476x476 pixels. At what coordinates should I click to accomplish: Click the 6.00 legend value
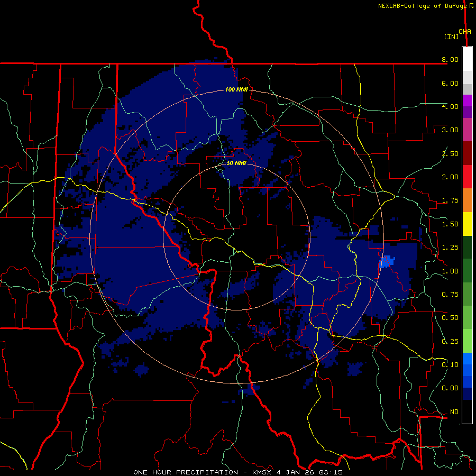[450, 83]
